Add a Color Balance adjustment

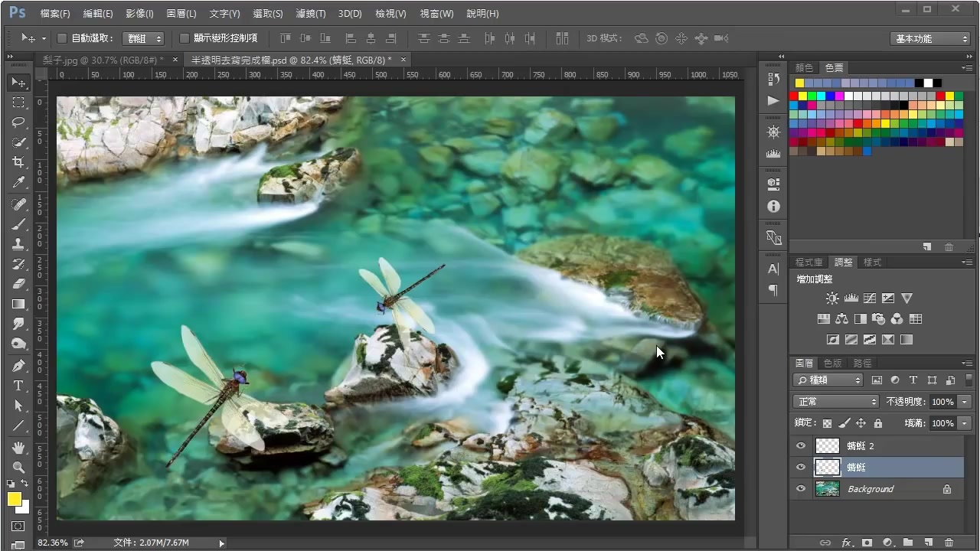pos(842,318)
